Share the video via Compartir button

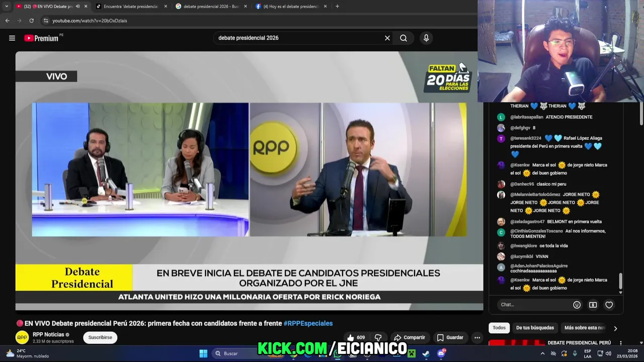[410, 337]
